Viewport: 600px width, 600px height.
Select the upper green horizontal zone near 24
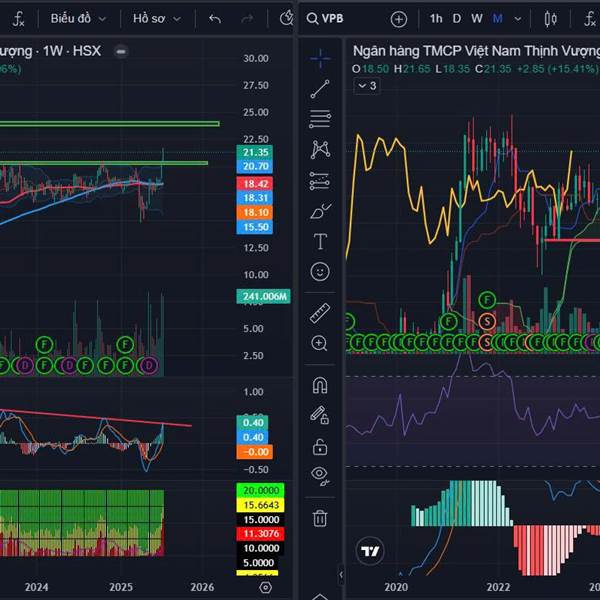click(x=110, y=124)
